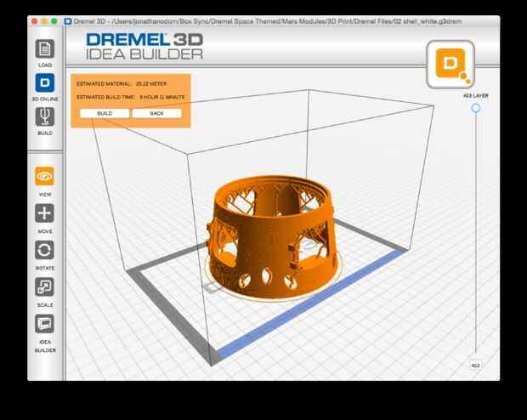
Task: Click the Load file icon
Action: point(45,48)
